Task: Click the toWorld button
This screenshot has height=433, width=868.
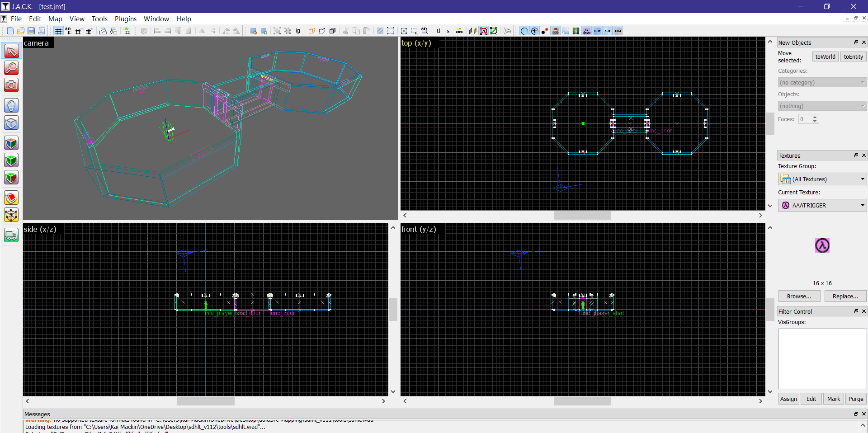Action: pos(825,56)
